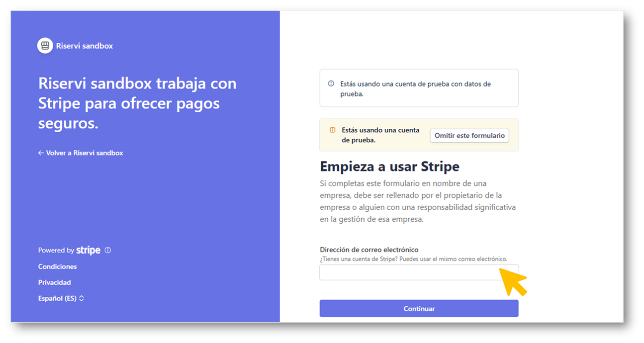Click the back arrow before Volver a Riservi sandbox
The height and width of the screenshot is (343, 644).
click(x=40, y=153)
